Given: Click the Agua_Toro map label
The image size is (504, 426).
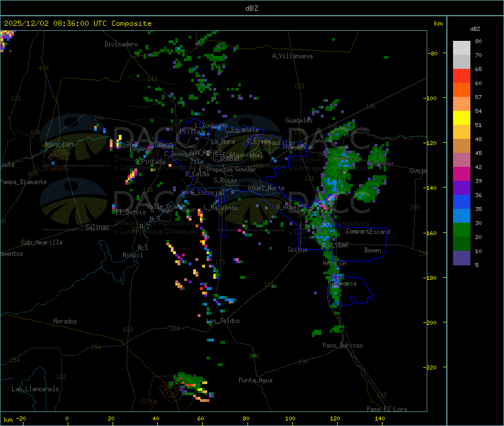Looking at the screenshot, I should click(60, 144).
